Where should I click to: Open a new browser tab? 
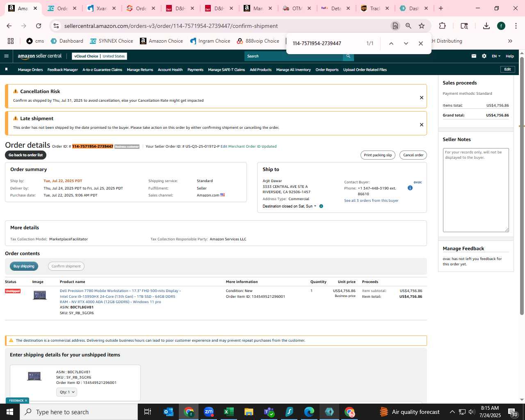(x=441, y=8)
